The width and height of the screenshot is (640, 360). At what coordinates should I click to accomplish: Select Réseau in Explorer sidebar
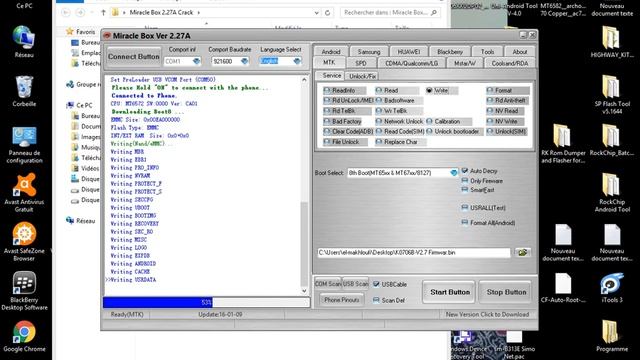85,221
